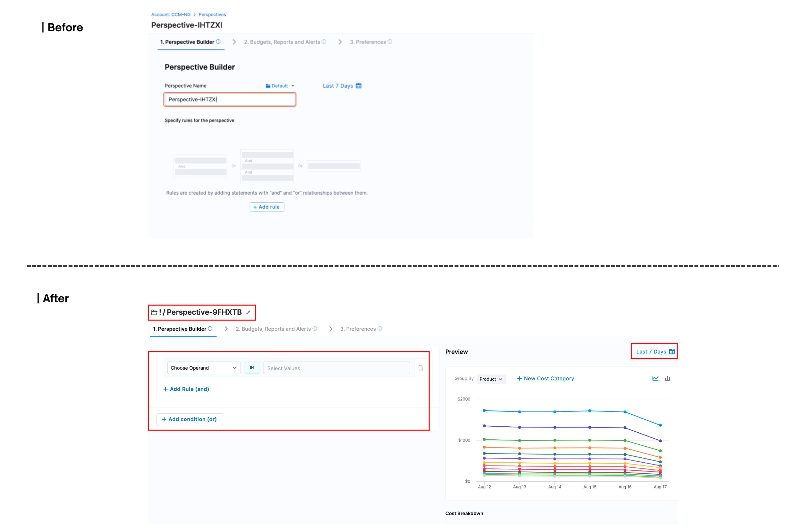
Task: Toggle the IN operator chip
Action: 252,368
